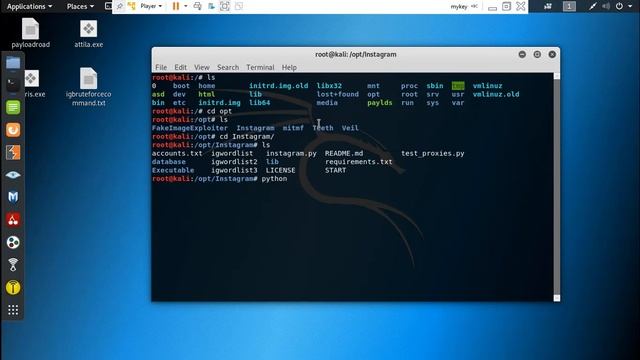The height and width of the screenshot is (360, 640).
Task: Click the power icon in top panel
Action: point(619,6)
